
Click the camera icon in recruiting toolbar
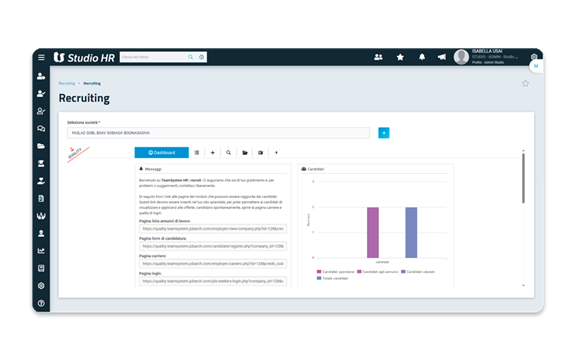[260, 153]
